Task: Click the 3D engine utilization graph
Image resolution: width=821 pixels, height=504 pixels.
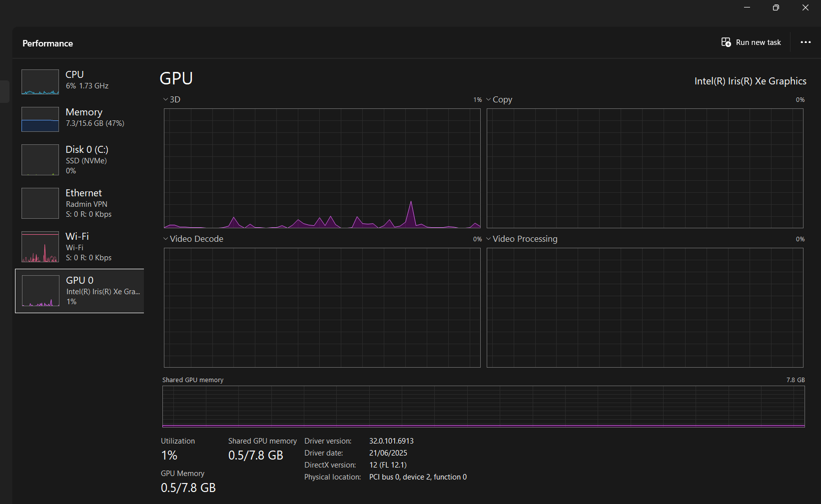Action: [x=322, y=168]
